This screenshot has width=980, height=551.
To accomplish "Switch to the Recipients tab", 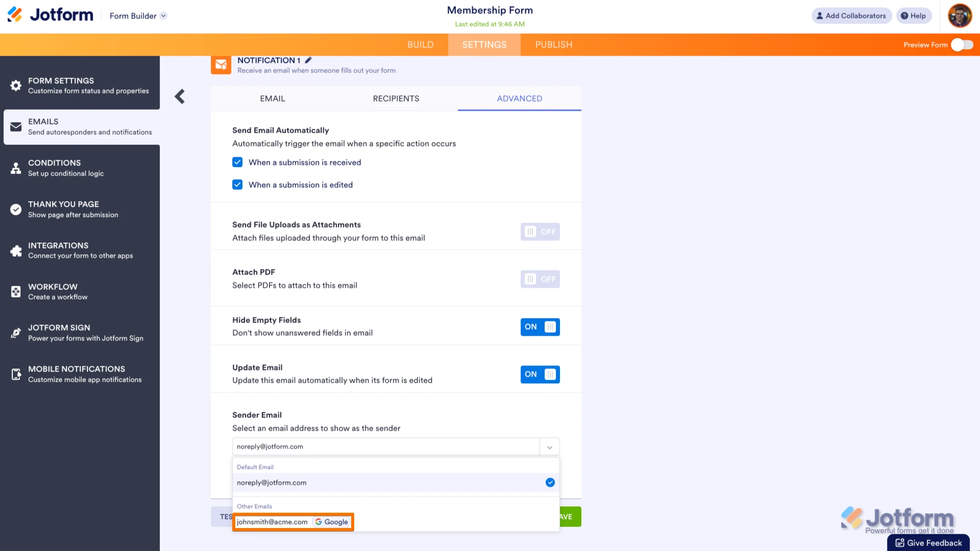I will point(396,98).
